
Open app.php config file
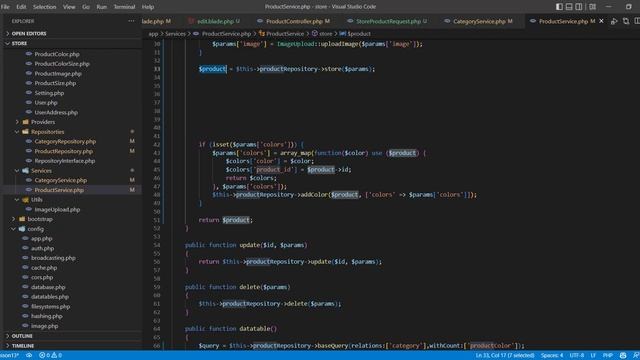pos(41,239)
